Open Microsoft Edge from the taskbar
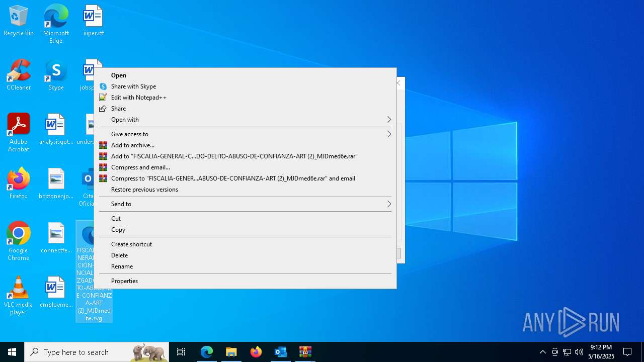 coord(207,352)
